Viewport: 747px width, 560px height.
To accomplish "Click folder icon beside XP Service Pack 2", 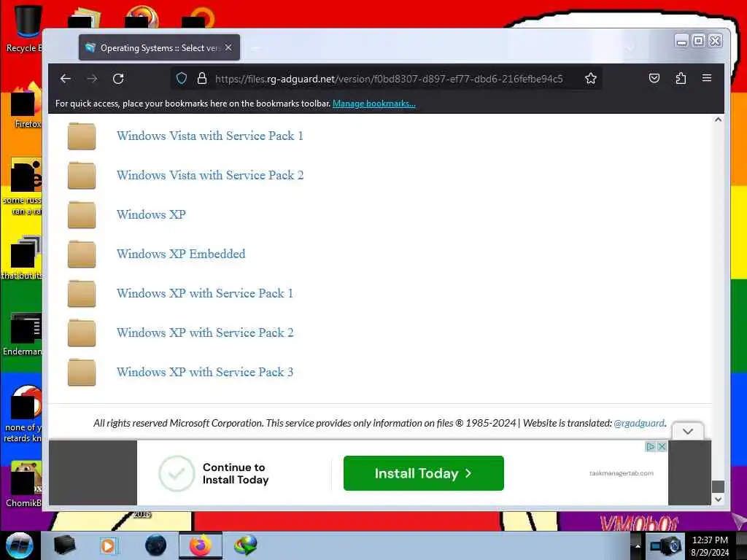I will [82, 332].
